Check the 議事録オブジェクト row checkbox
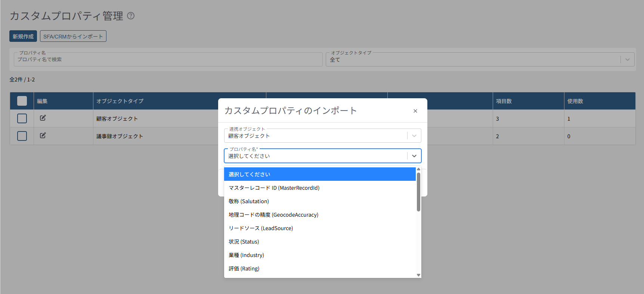This screenshot has width=644, height=294. point(22,136)
